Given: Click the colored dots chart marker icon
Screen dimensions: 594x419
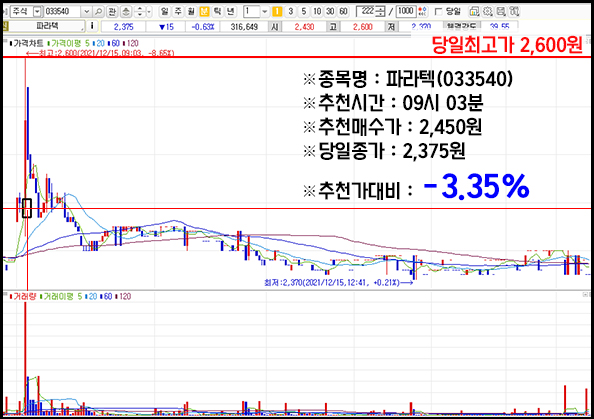Looking at the screenshot, I should (x=422, y=11).
